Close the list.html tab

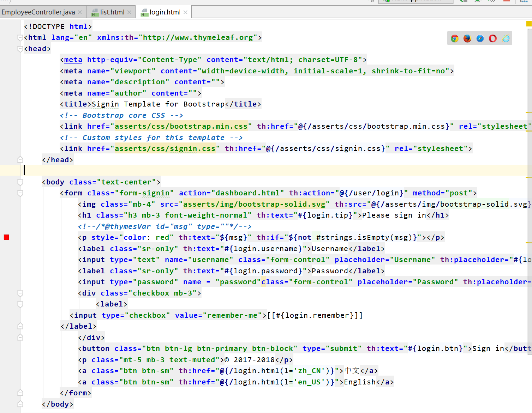coord(129,12)
